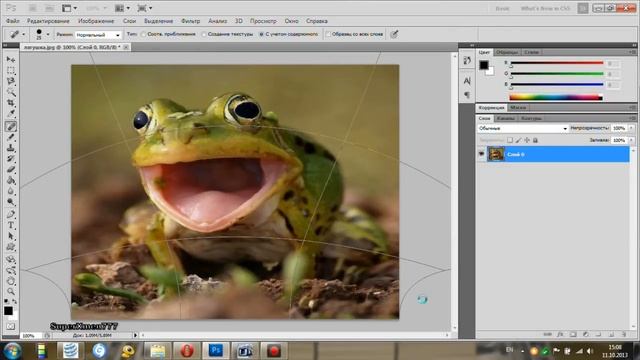Select the Rectangular Marquee tool
640x360 pixels.
click(11, 71)
